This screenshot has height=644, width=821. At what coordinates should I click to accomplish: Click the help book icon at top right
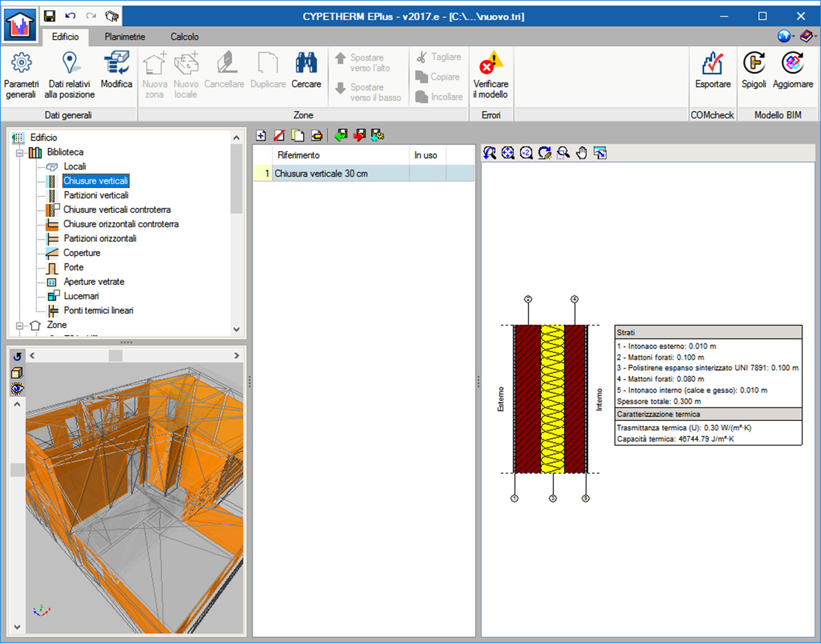806,36
